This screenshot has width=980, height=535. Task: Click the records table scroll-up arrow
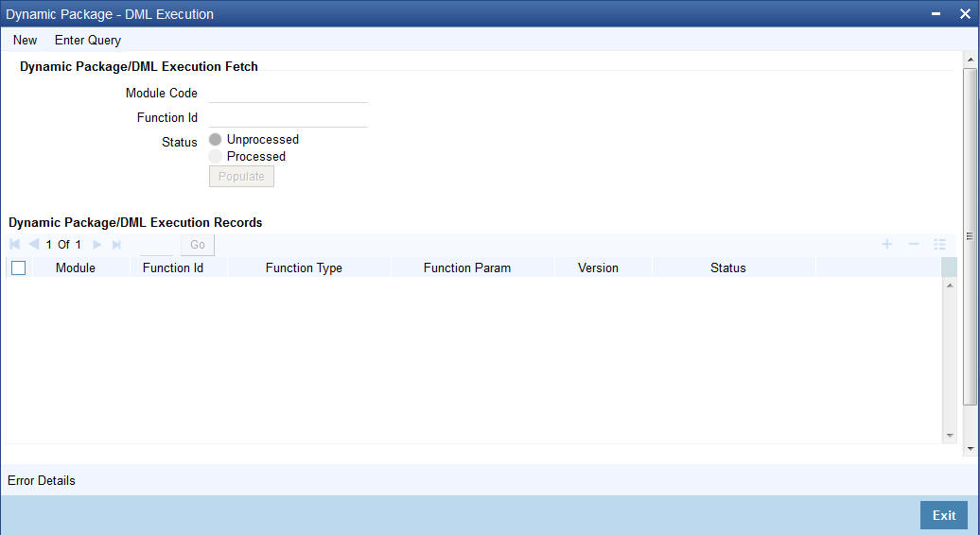[x=950, y=285]
